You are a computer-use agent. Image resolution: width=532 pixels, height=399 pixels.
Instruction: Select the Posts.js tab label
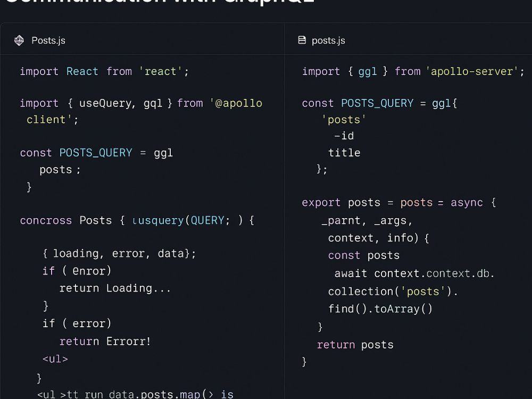[48, 40]
